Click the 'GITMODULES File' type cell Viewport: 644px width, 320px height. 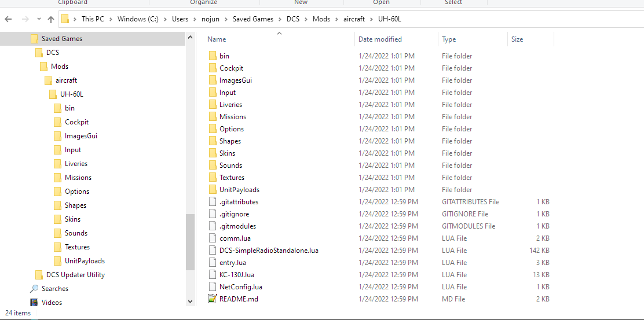pyautogui.click(x=469, y=226)
